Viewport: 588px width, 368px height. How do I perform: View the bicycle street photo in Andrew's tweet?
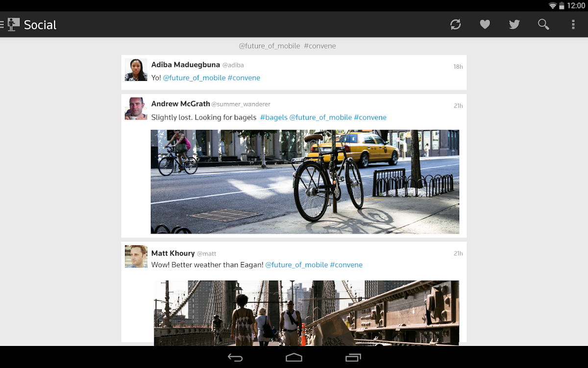[x=305, y=182]
